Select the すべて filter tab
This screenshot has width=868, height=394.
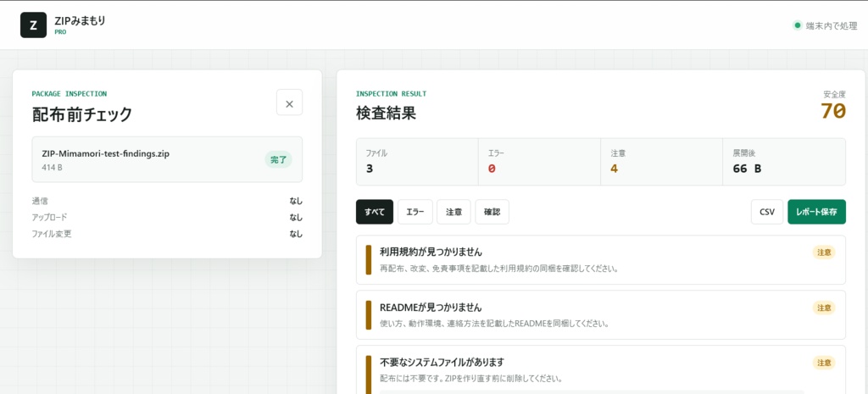[375, 212]
